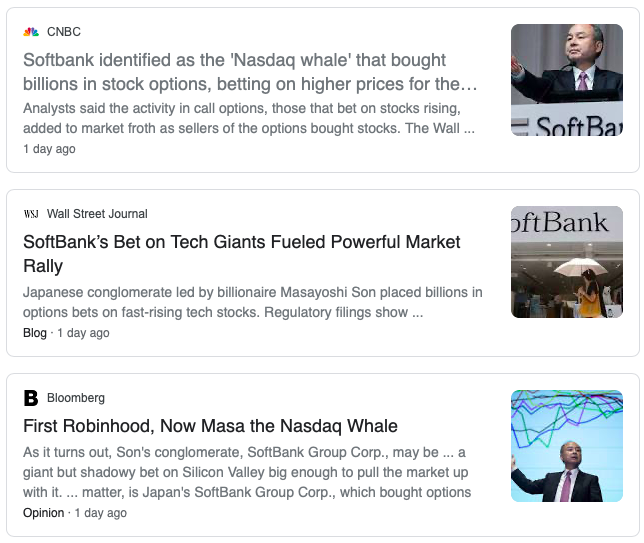
Task: Click the Bloomberg article 1 day ago timestamp
Action: 101,513
